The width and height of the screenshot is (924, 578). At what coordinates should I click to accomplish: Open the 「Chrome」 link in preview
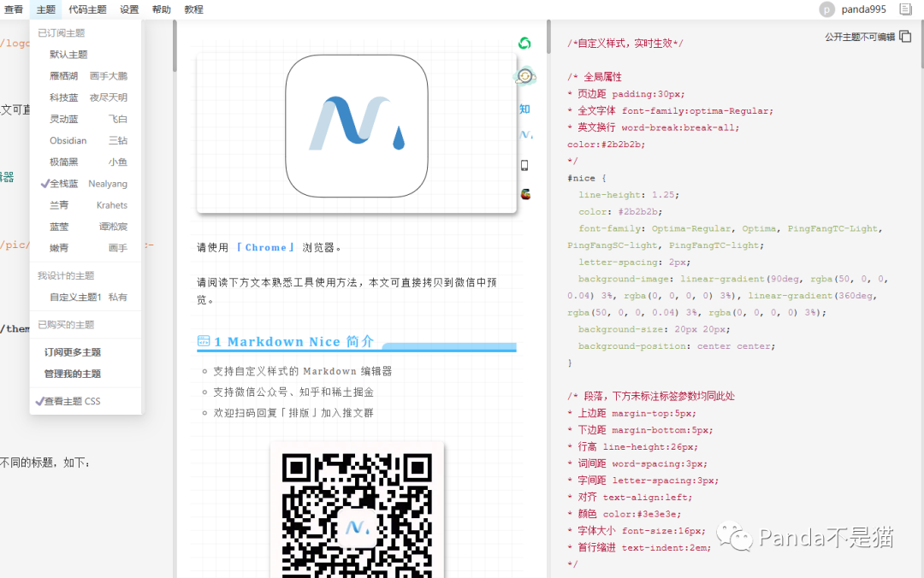point(265,247)
